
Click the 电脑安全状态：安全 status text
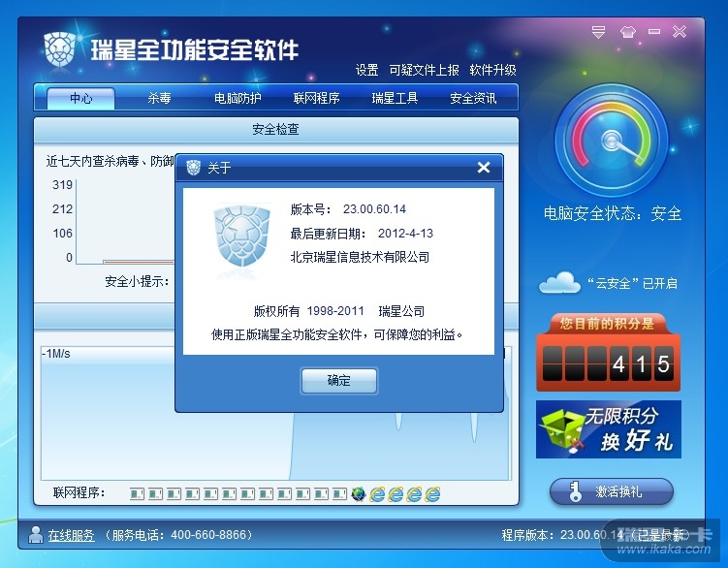pyautogui.click(x=613, y=213)
